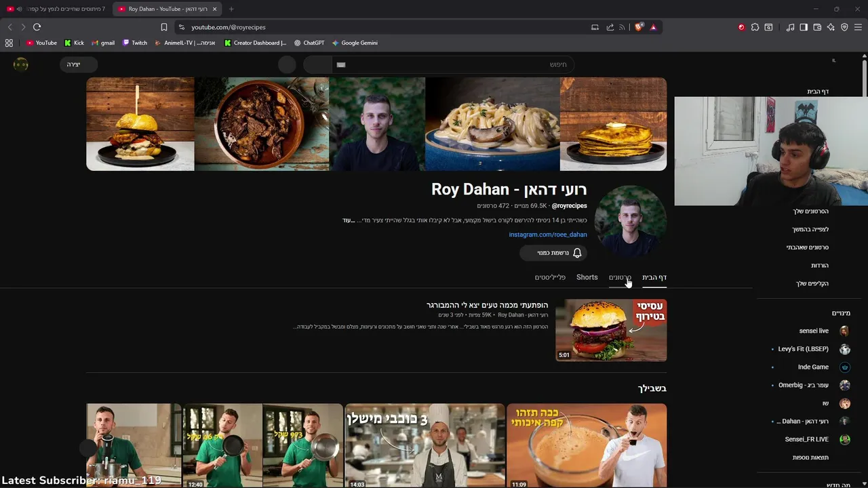Viewport: 868px width, 488px height.
Task: Open the account avatar in the YouTube header
Action: 21,64
